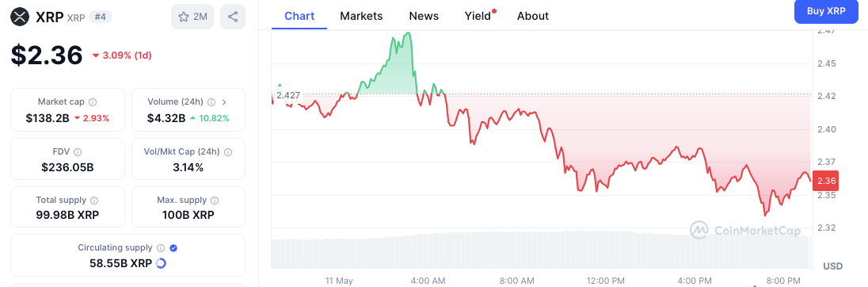This screenshot has width=868, height=287.
Task: Click the FDV info icon
Action: point(78,151)
